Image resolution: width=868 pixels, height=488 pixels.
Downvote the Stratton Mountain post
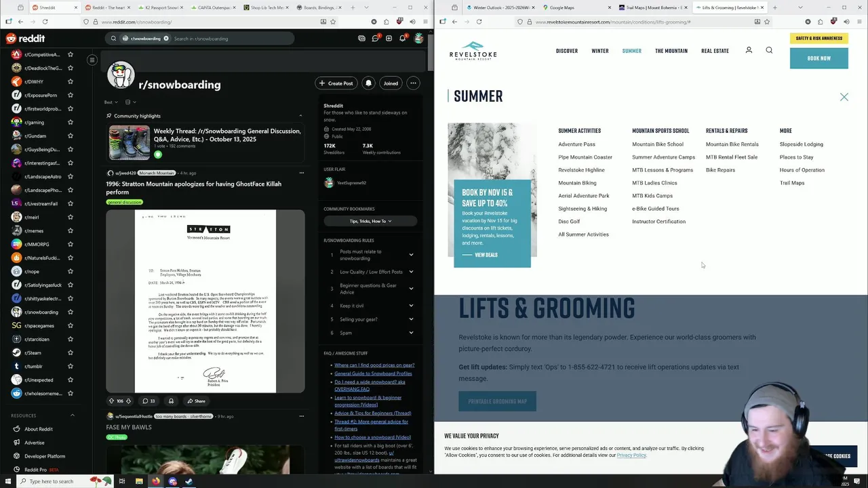coord(128,401)
